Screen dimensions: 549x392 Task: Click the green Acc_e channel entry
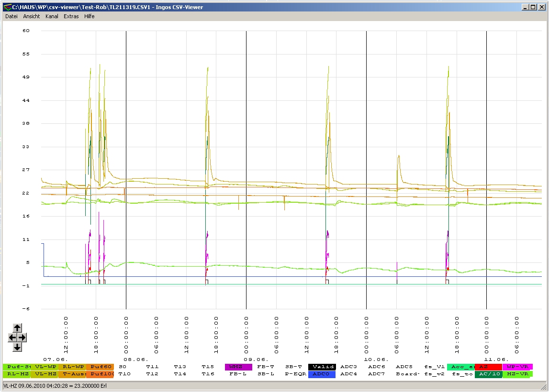[x=461, y=367]
